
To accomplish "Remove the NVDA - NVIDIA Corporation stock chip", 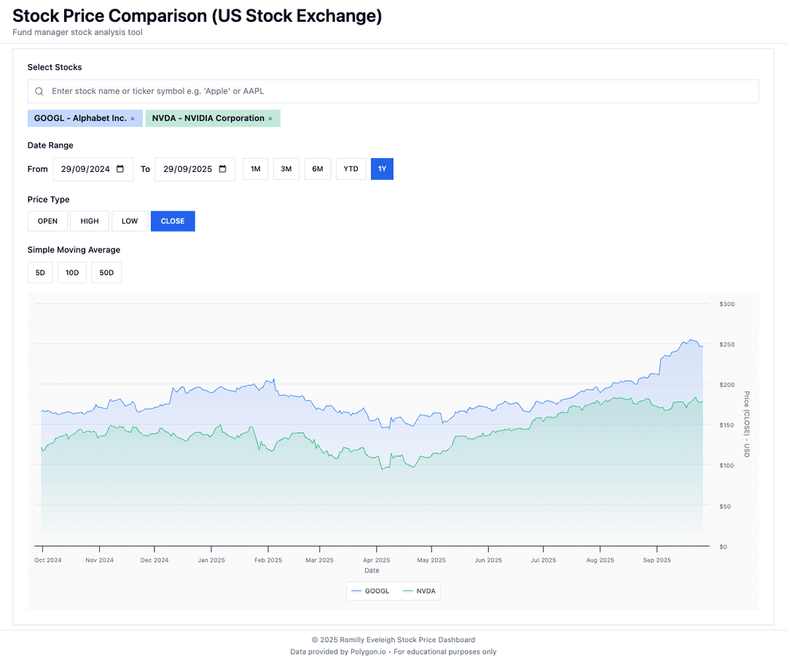I will (x=270, y=117).
